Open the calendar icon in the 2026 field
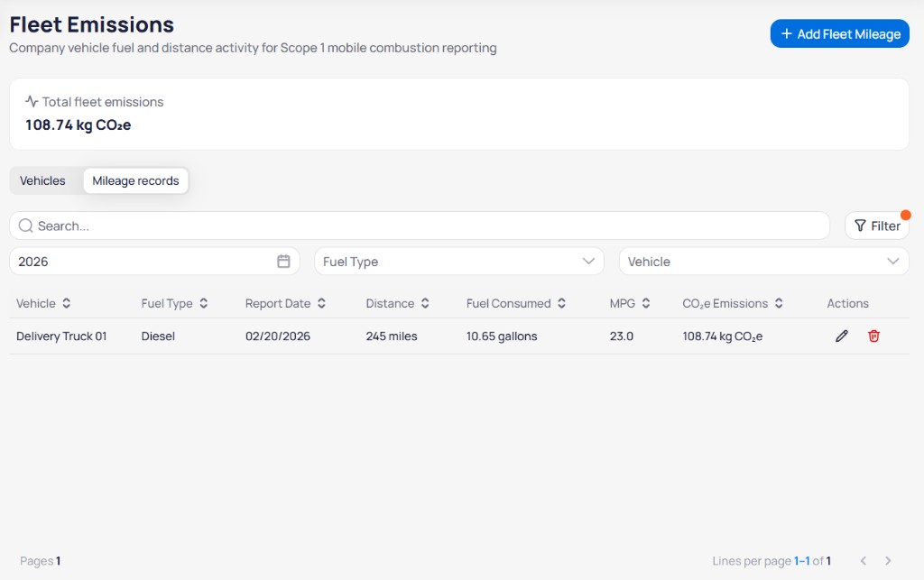The width and height of the screenshot is (924, 580). (283, 262)
